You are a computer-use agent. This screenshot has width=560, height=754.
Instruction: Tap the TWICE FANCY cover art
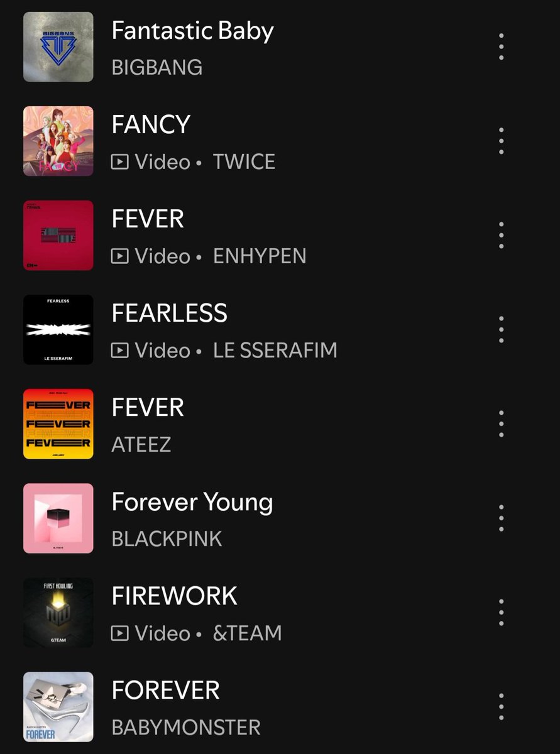pos(58,141)
